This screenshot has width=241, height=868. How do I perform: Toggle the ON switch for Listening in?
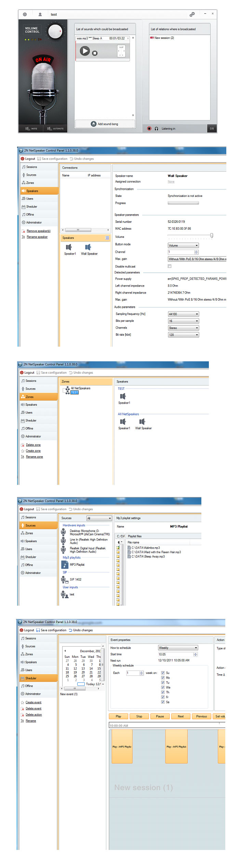[212, 129]
